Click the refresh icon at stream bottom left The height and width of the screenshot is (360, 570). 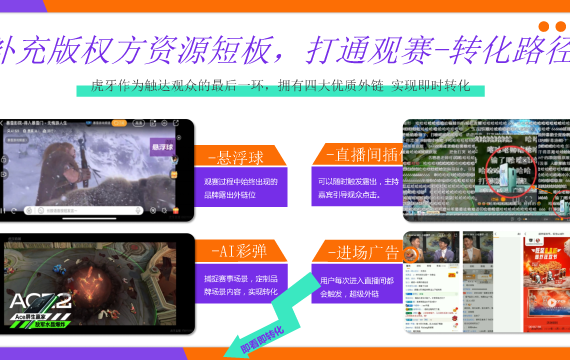[x=14, y=211]
